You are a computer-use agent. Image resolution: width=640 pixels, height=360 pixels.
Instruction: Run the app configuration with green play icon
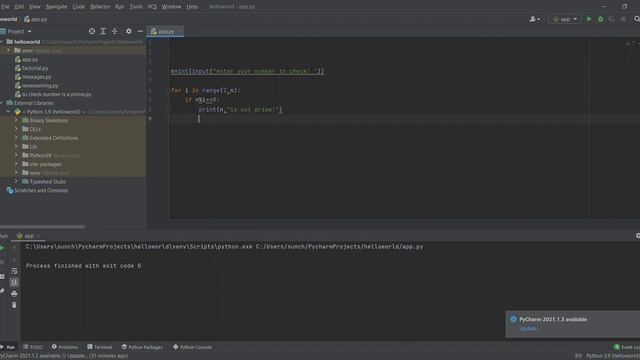pos(589,19)
